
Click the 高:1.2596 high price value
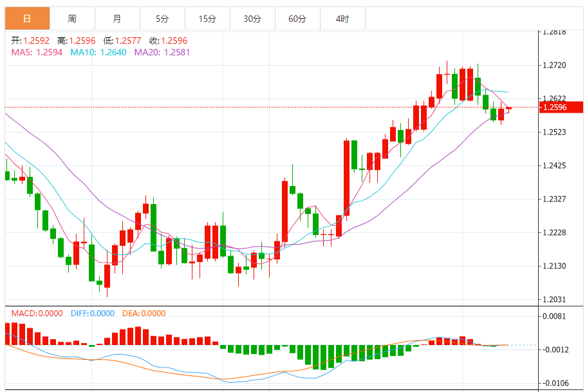coord(77,41)
